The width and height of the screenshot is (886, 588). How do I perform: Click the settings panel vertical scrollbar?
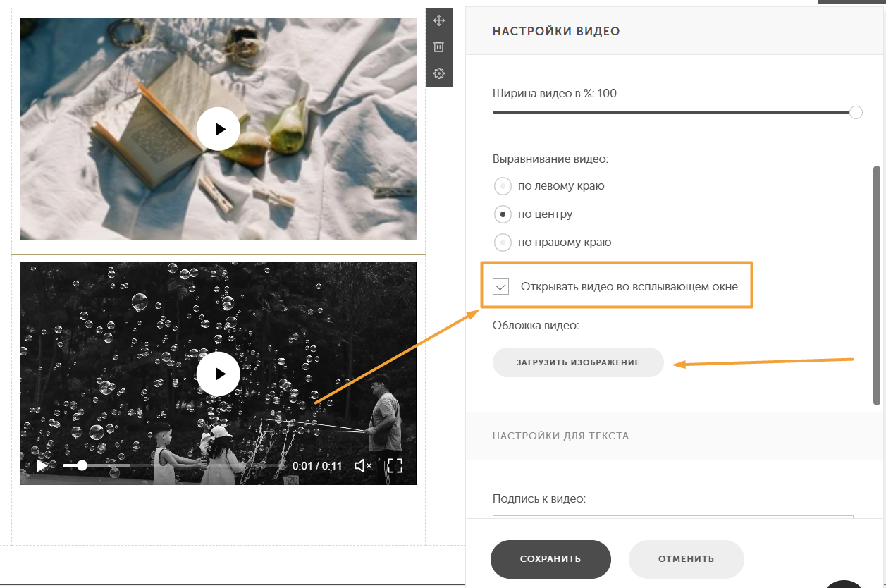point(877,286)
